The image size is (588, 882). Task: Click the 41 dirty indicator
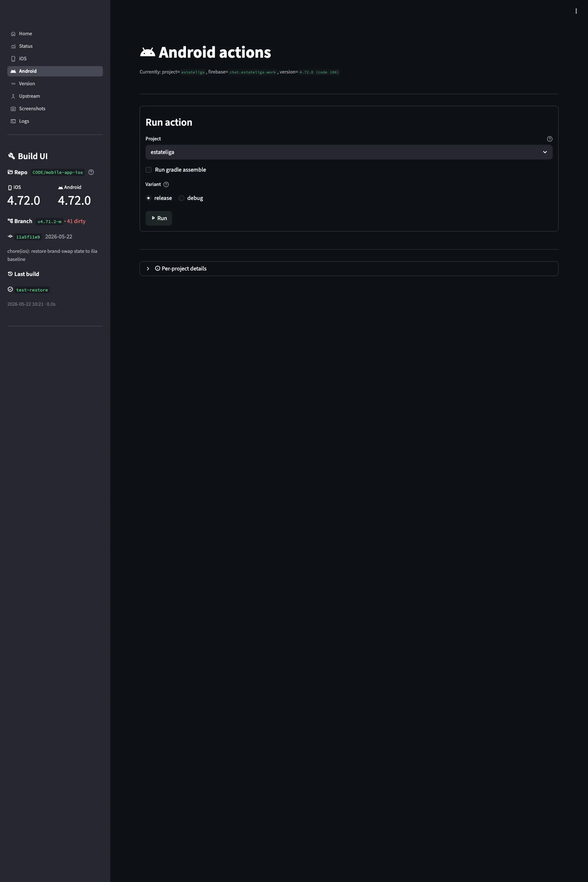pos(76,221)
